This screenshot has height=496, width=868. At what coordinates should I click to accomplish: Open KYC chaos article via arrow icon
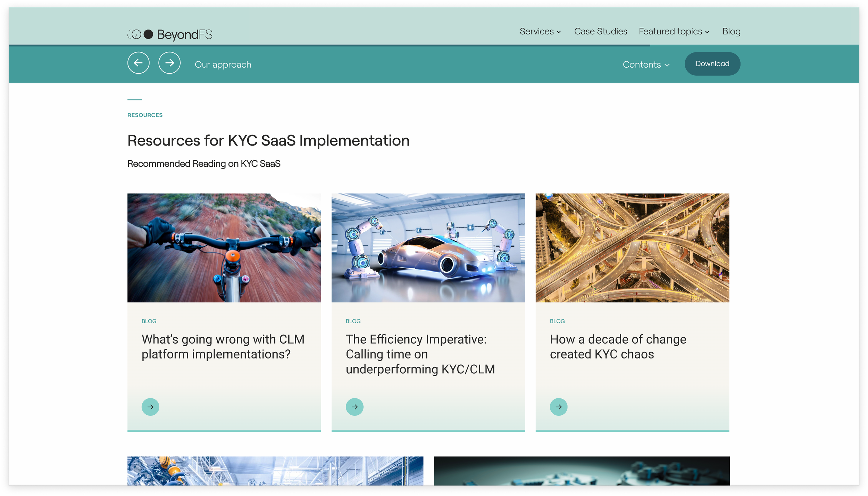558,407
